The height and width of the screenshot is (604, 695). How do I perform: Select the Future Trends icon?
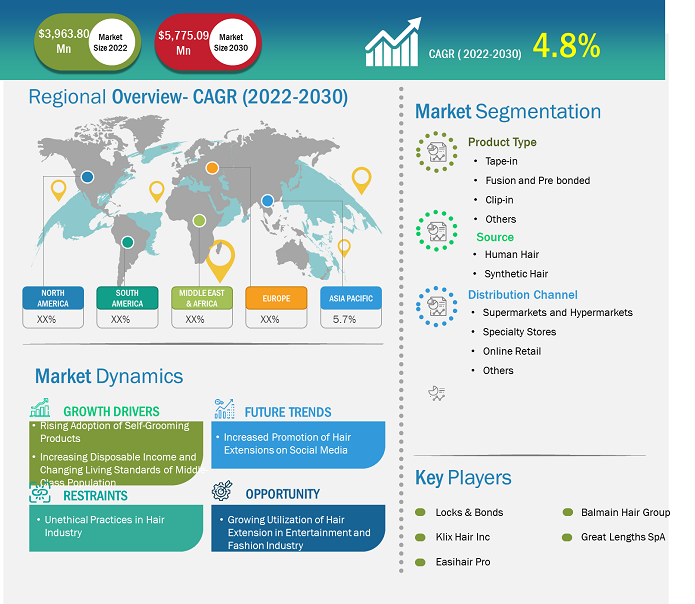224,409
